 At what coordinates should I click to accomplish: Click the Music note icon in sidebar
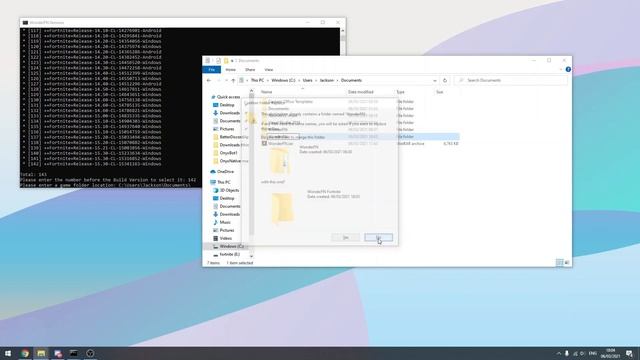click(x=216, y=222)
